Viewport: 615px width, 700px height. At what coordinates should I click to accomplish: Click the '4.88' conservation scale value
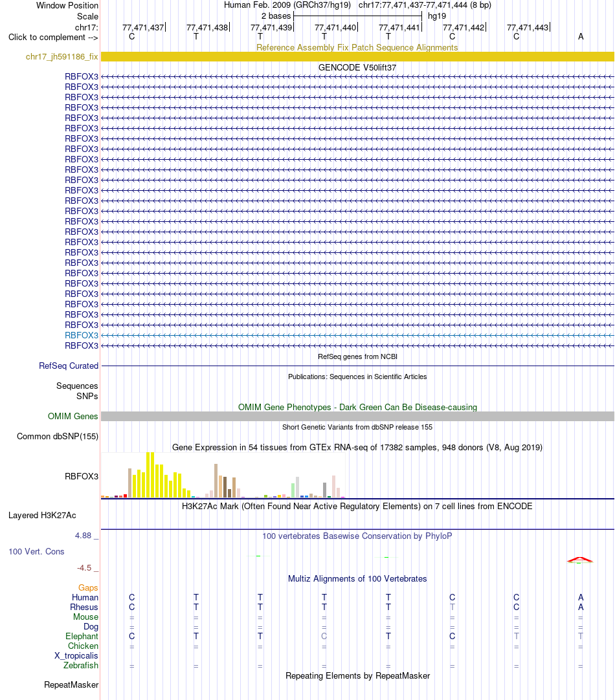tap(83, 535)
